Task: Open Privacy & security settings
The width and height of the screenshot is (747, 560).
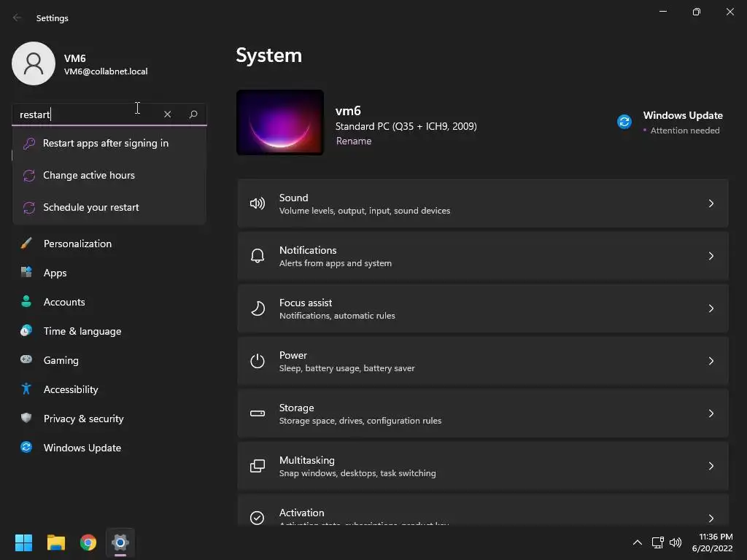Action: coord(83,419)
